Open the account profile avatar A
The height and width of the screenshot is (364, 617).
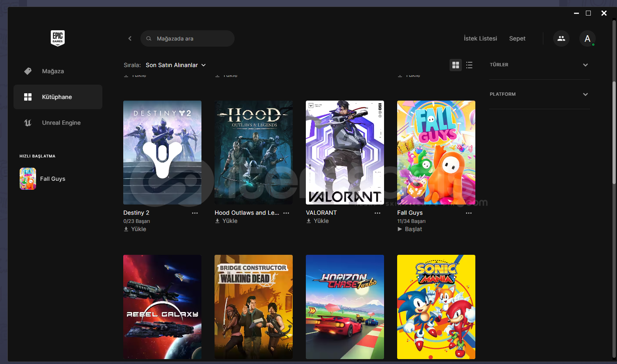tap(588, 38)
